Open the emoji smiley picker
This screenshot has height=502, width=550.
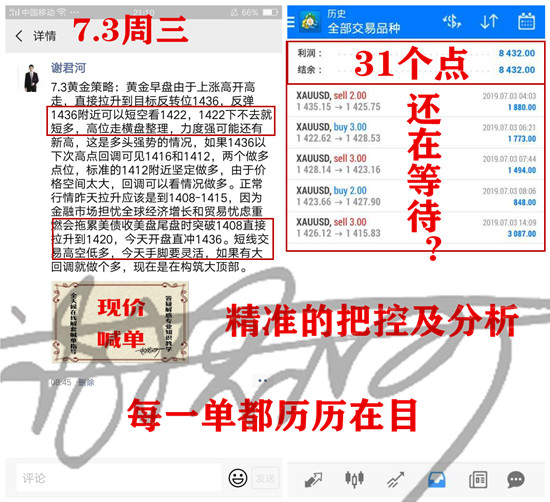click(238, 478)
